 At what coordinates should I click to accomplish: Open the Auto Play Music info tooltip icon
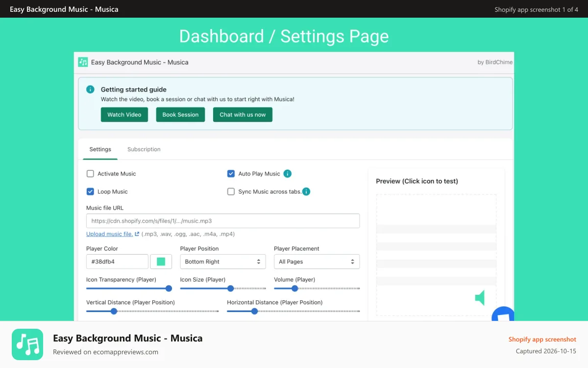point(288,174)
